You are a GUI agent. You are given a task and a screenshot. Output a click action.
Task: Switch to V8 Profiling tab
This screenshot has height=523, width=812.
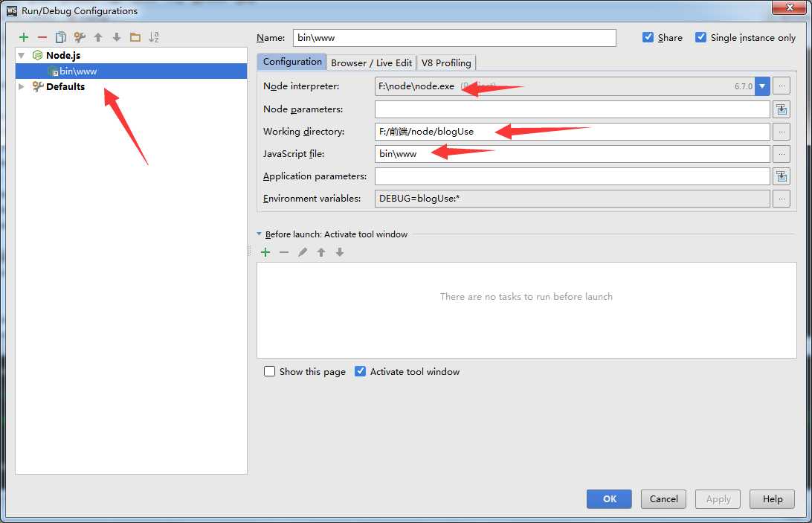coord(446,62)
